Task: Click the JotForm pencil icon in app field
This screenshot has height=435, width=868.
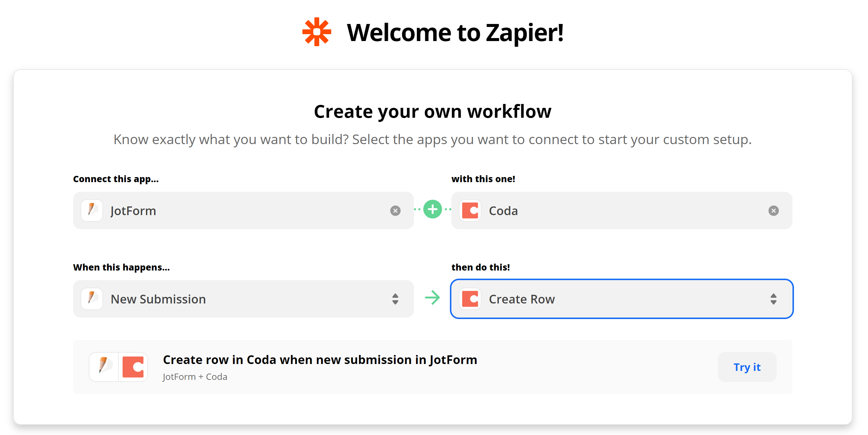Action: 92,210
